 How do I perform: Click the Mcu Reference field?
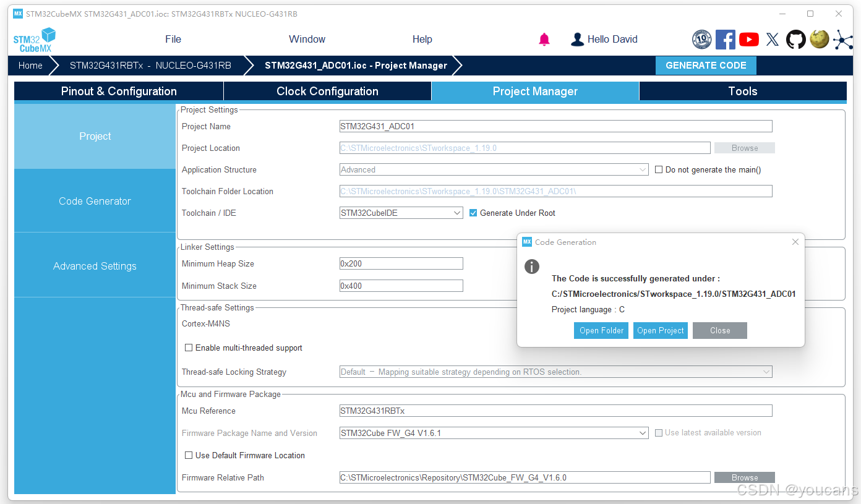(555, 411)
